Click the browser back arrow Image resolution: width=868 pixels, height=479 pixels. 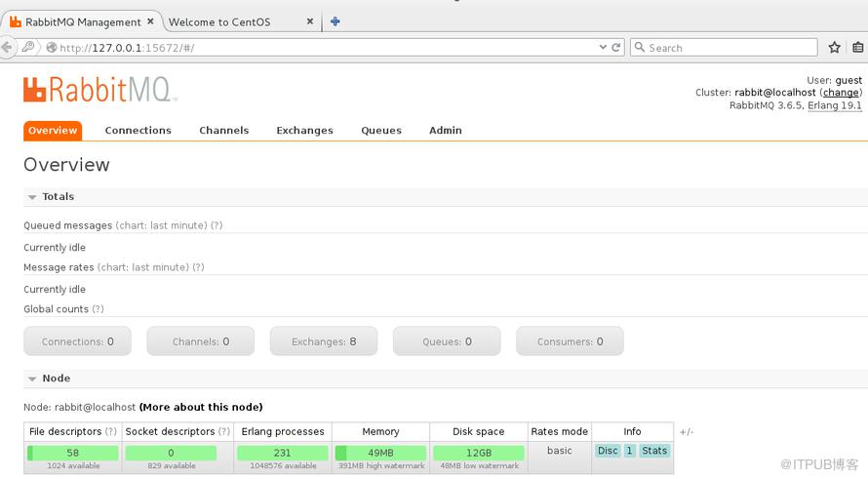(7, 48)
